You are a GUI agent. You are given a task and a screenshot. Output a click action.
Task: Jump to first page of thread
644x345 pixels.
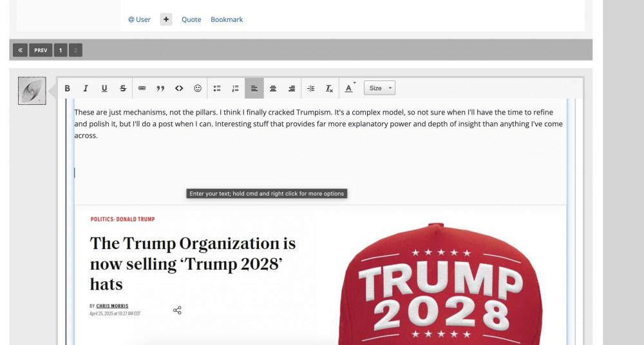coord(20,50)
